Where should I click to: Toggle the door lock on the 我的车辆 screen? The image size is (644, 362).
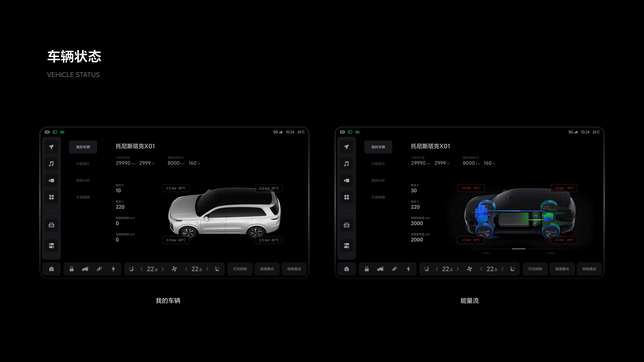pos(71,269)
